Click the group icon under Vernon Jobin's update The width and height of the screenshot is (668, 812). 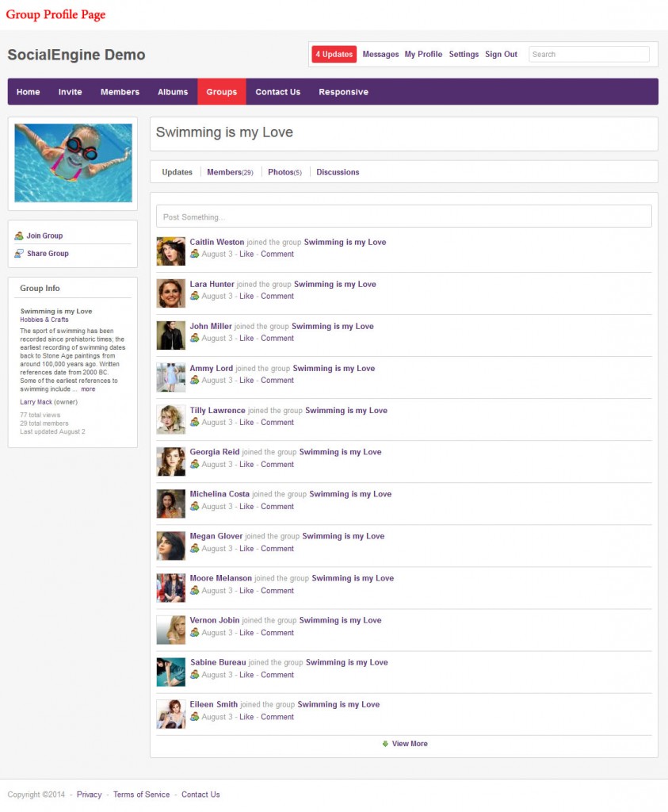pyautogui.click(x=194, y=632)
